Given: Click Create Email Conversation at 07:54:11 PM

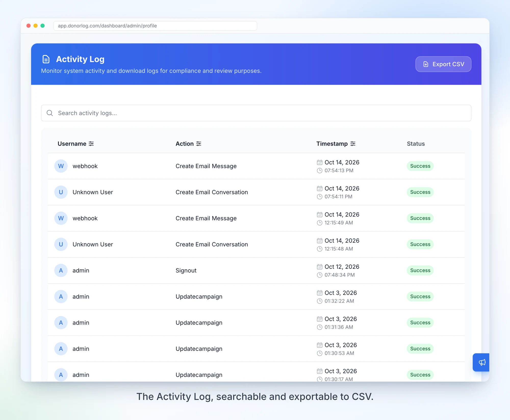Looking at the screenshot, I should [212, 192].
